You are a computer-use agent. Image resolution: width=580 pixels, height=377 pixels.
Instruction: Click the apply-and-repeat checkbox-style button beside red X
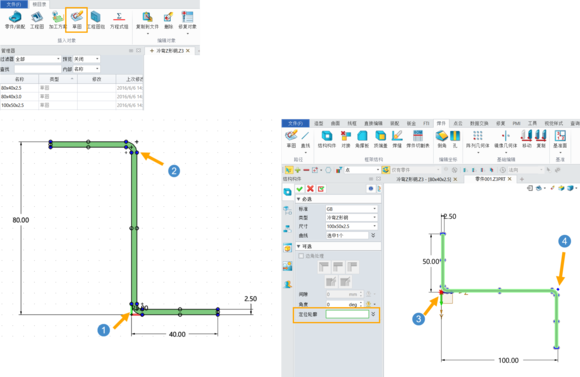point(321,189)
